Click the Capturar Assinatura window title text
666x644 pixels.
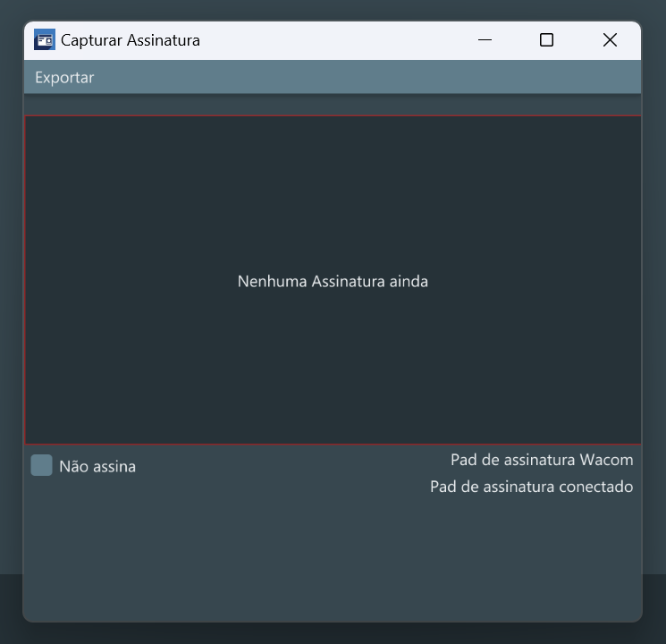(x=131, y=40)
